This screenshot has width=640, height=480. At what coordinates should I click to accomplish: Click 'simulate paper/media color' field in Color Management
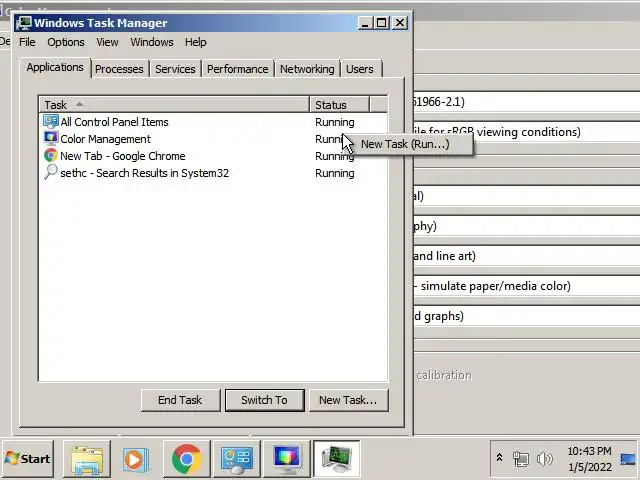pos(527,286)
